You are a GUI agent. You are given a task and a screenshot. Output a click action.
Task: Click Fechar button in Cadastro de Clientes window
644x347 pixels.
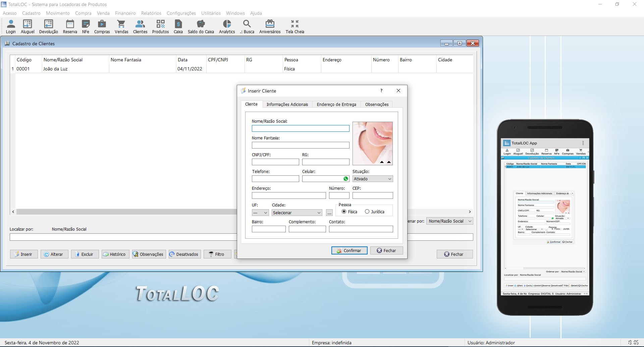pos(454,254)
